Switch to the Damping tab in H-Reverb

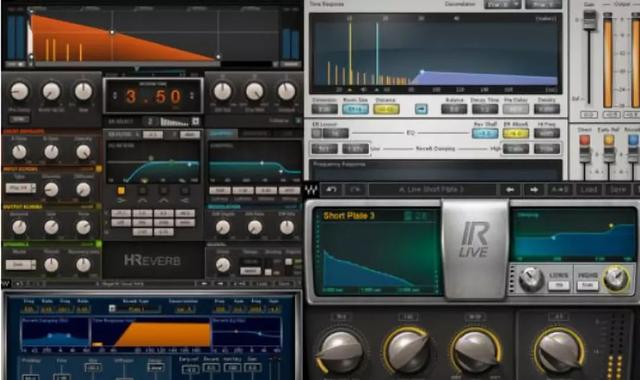pyautogui.click(x=222, y=133)
